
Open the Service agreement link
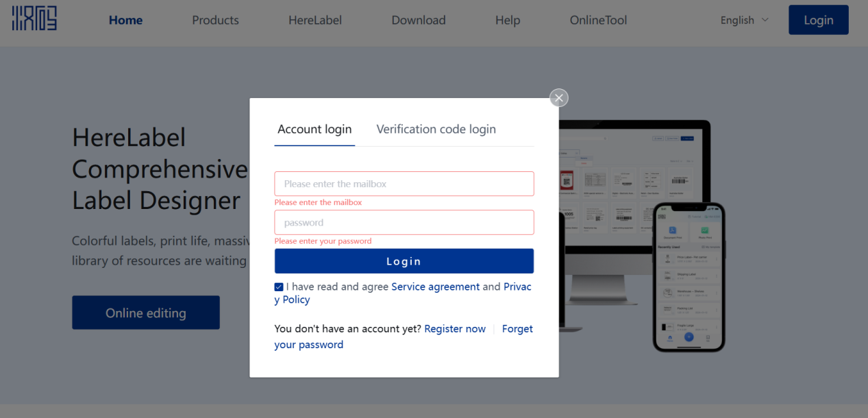(436, 286)
